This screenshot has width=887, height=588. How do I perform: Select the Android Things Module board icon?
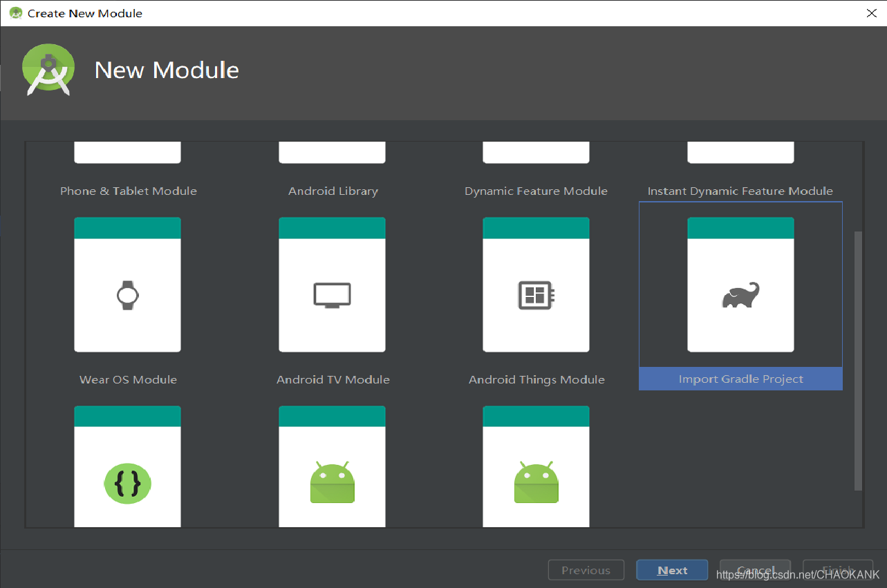536,295
